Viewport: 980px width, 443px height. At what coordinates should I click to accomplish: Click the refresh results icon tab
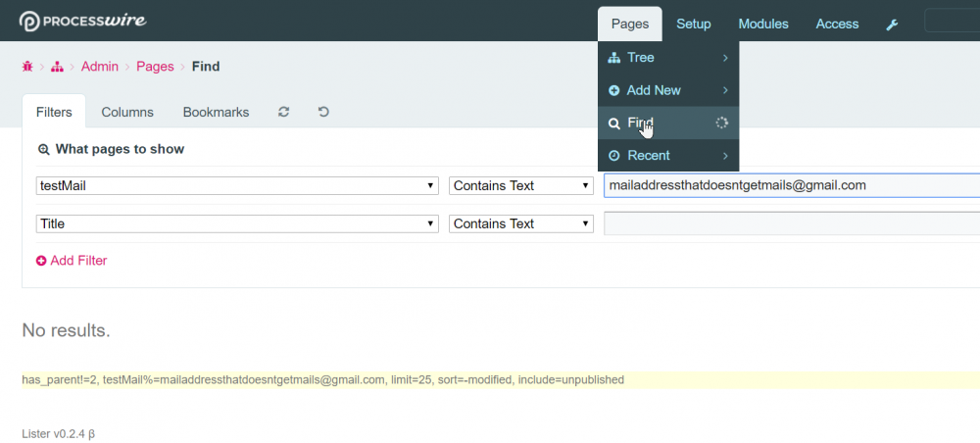(x=283, y=112)
